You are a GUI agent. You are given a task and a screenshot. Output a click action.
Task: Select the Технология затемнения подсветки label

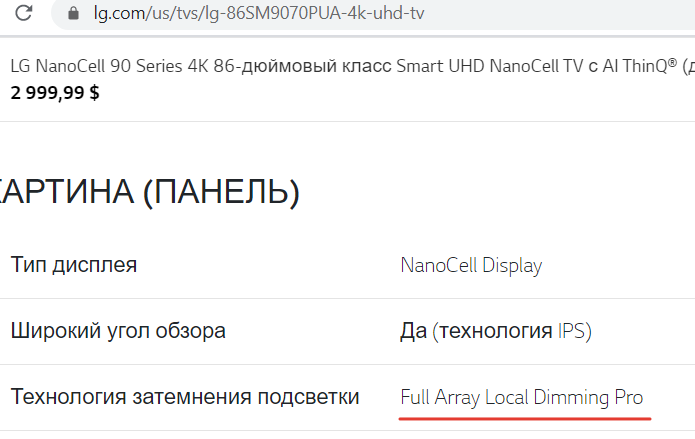185,397
